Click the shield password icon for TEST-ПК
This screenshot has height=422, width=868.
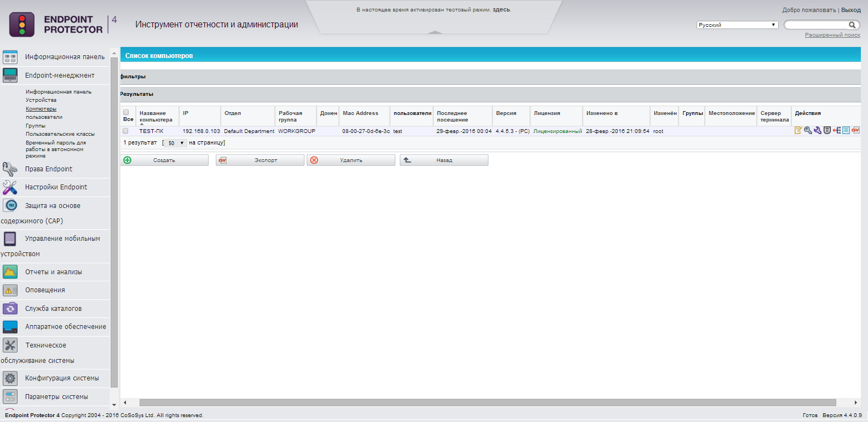[x=827, y=130]
